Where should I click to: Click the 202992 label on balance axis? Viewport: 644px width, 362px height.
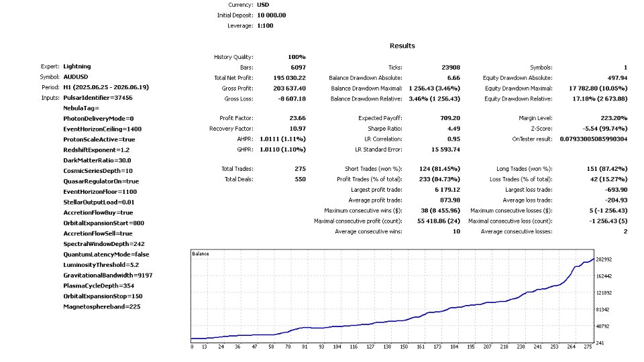[x=604, y=259]
